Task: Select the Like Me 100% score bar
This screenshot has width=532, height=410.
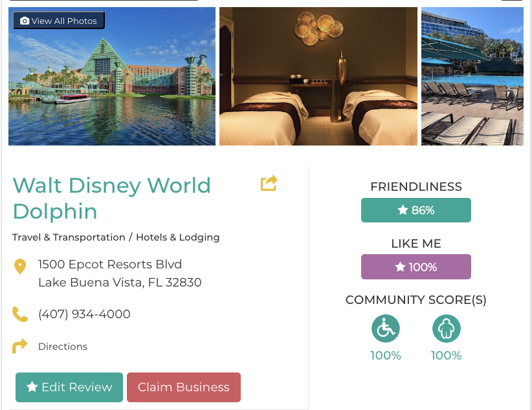Action: pyautogui.click(x=416, y=267)
